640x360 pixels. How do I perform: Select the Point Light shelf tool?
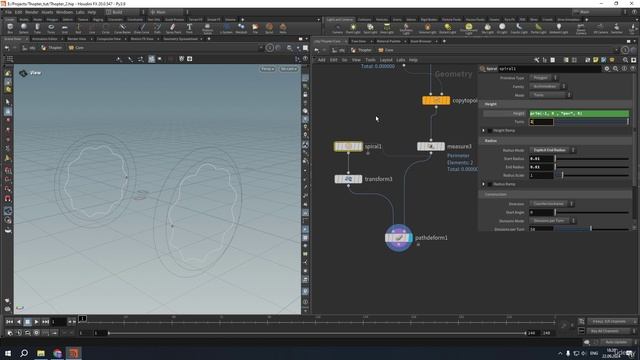[353, 28]
